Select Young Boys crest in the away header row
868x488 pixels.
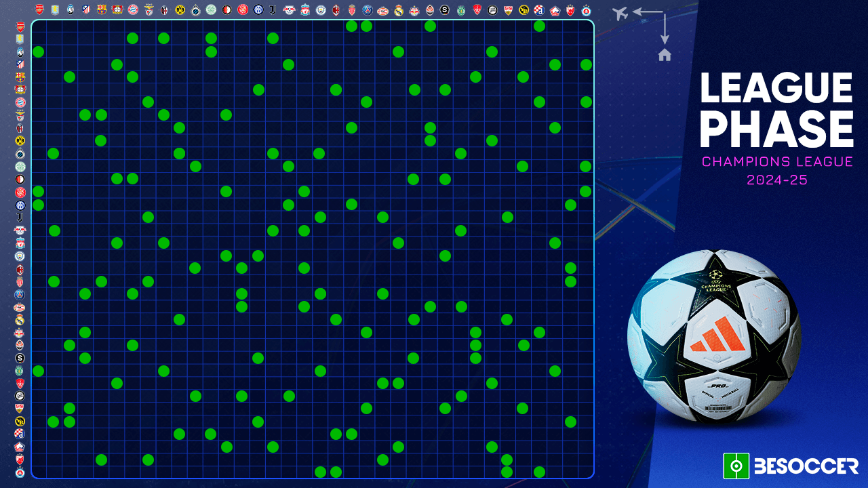click(523, 10)
